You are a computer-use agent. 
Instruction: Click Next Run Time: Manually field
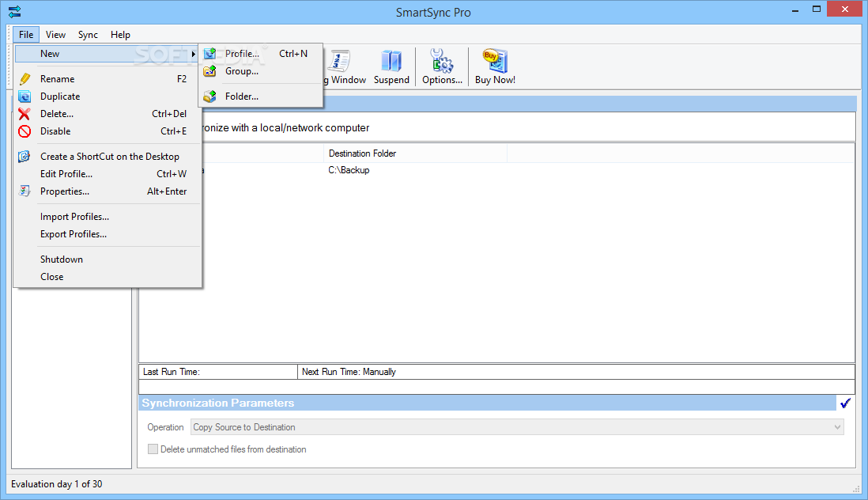[x=576, y=372]
